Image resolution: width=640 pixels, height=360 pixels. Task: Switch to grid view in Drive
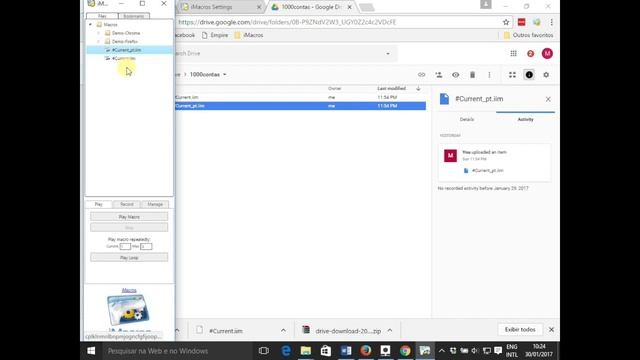[x=512, y=75]
